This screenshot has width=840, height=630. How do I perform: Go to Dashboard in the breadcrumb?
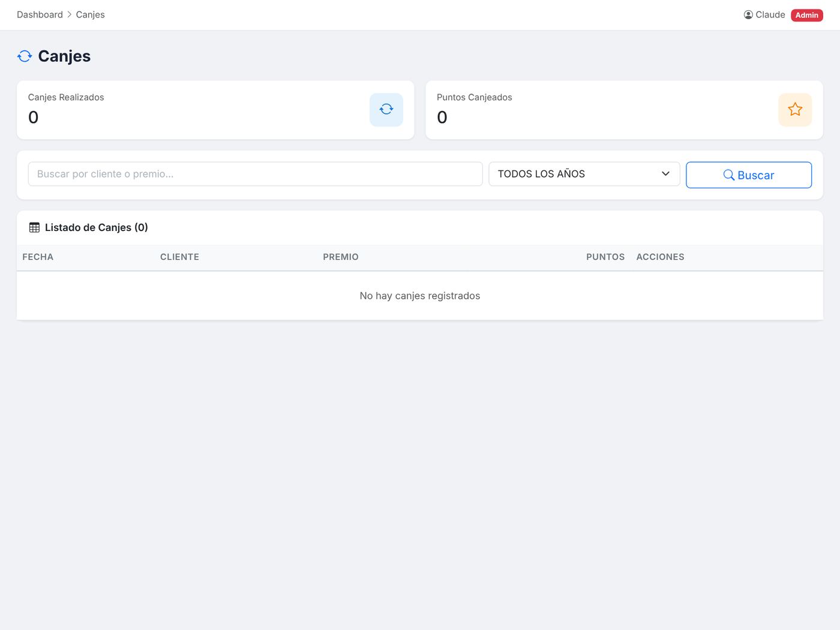[x=40, y=14]
